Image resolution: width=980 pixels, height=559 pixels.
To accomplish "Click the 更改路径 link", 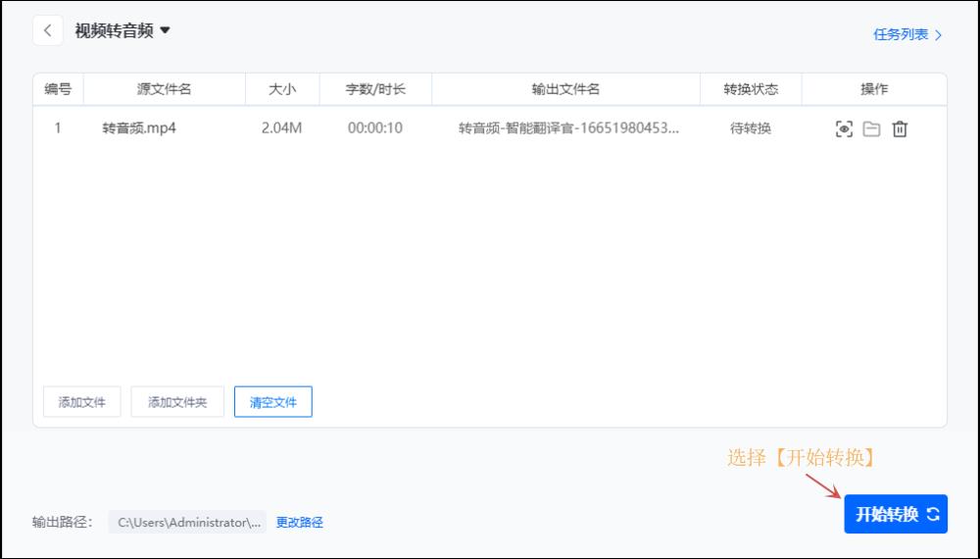I will click(299, 523).
